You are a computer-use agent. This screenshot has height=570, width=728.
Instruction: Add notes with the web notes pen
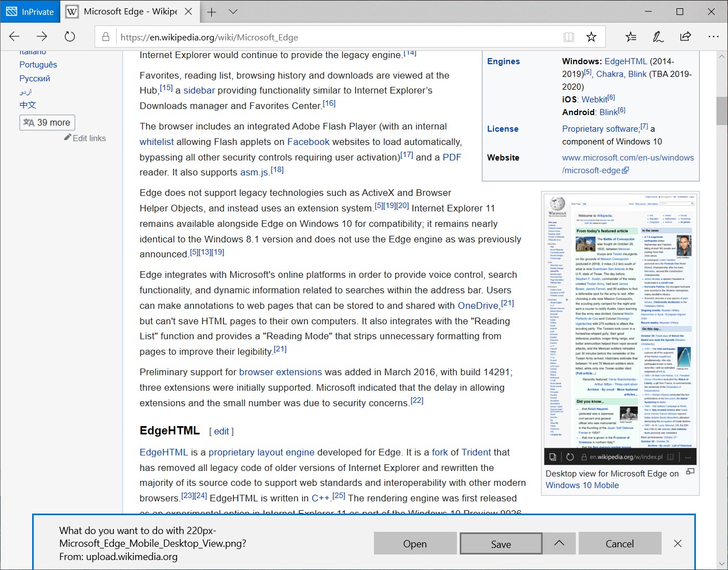[658, 37]
